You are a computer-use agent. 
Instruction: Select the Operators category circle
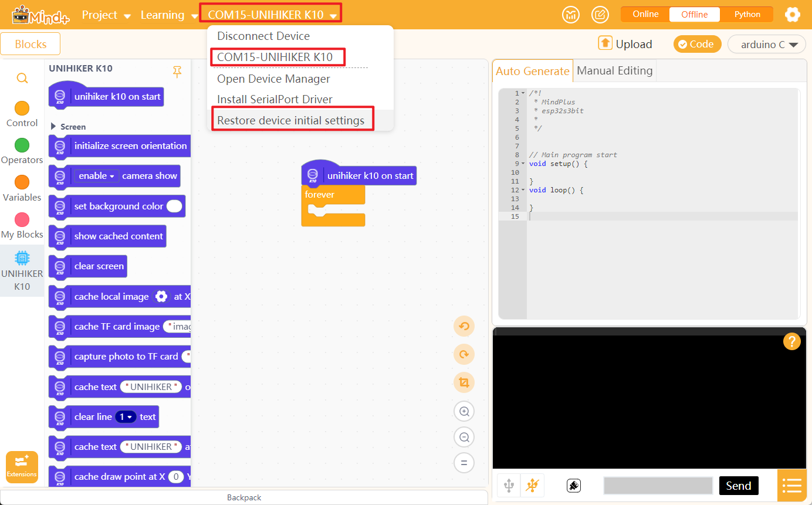22,145
